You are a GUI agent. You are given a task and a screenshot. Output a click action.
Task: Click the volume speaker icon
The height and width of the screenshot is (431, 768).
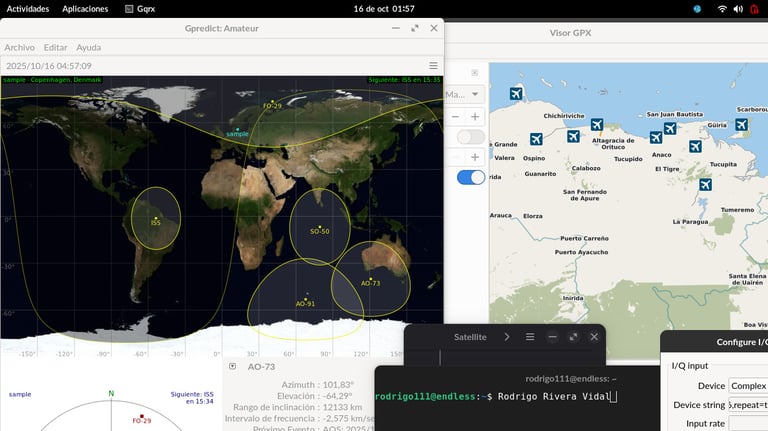pos(738,9)
